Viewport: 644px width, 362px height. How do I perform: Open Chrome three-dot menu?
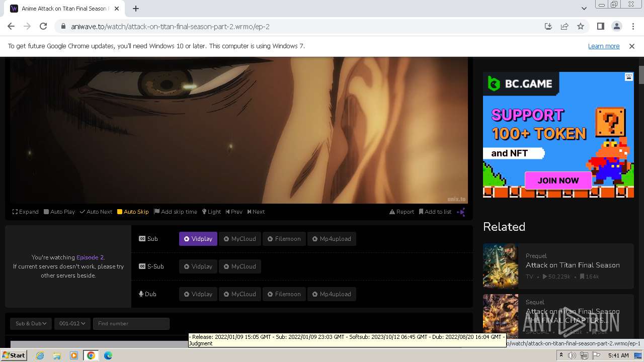(633, 26)
